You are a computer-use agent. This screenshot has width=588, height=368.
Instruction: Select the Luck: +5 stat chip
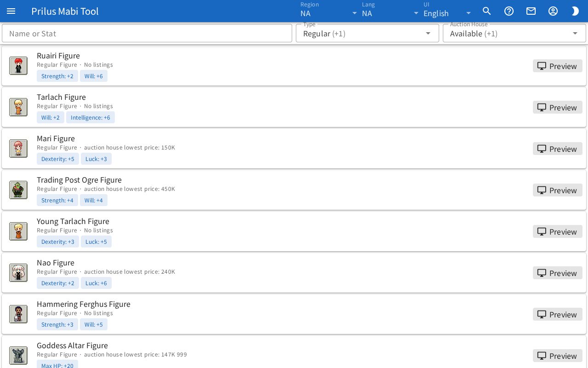click(x=96, y=241)
